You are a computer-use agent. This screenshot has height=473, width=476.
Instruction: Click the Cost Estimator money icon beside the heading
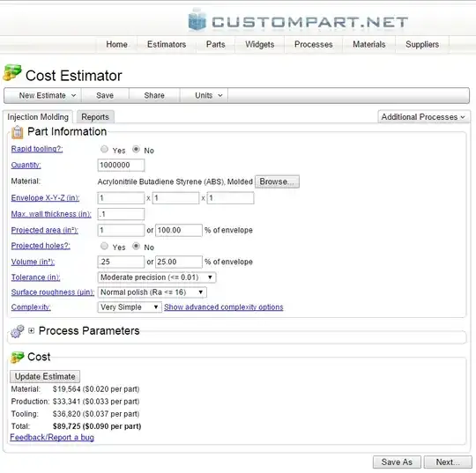[12, 73]
